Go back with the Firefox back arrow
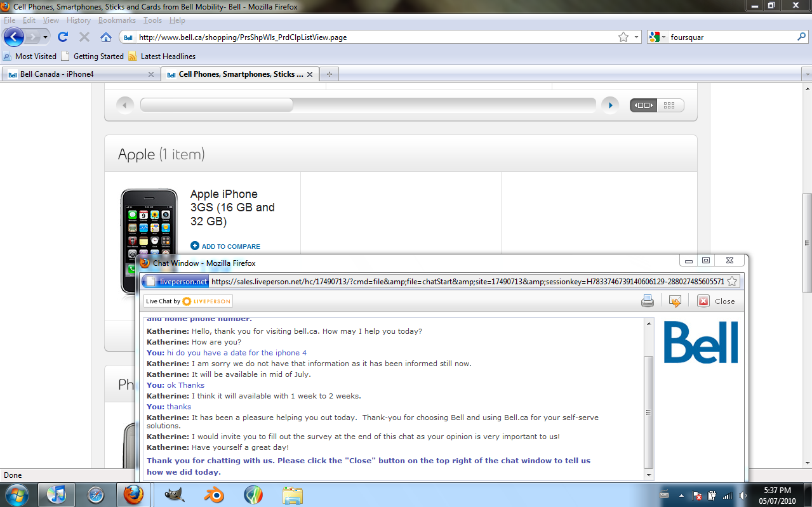Screen dimensions: 812x507 13,36
